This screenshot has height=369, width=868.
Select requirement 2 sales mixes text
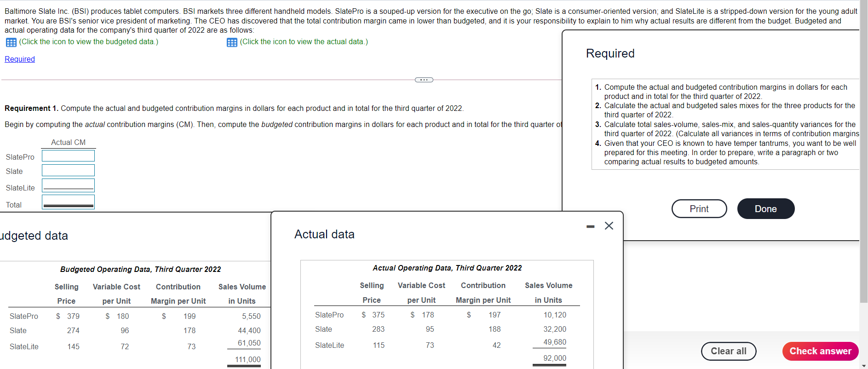(730, 110)
